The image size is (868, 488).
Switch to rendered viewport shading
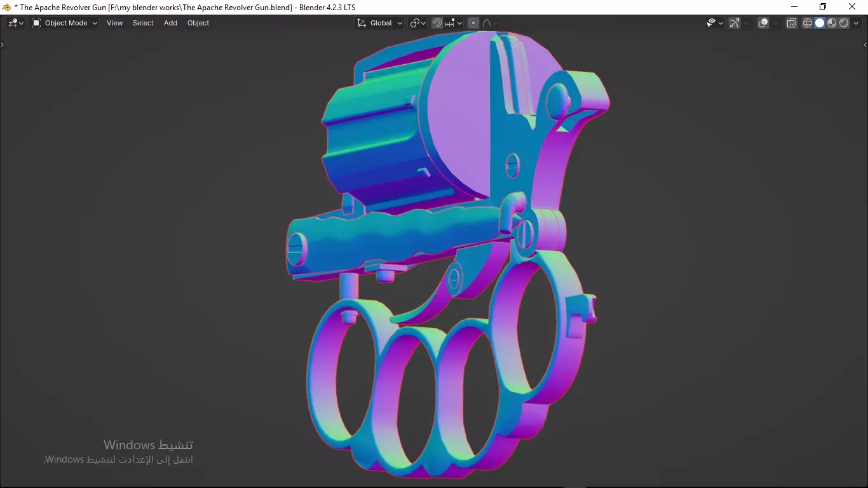844,23
